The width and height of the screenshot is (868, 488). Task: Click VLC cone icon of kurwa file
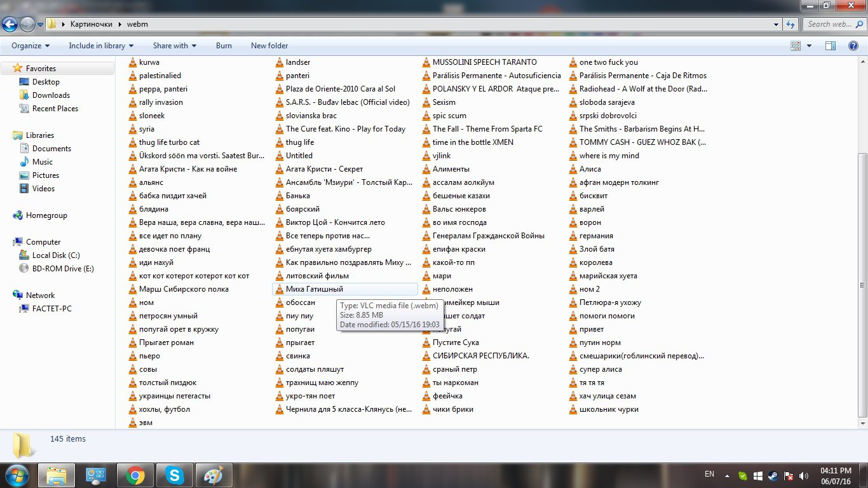(132, 62)
